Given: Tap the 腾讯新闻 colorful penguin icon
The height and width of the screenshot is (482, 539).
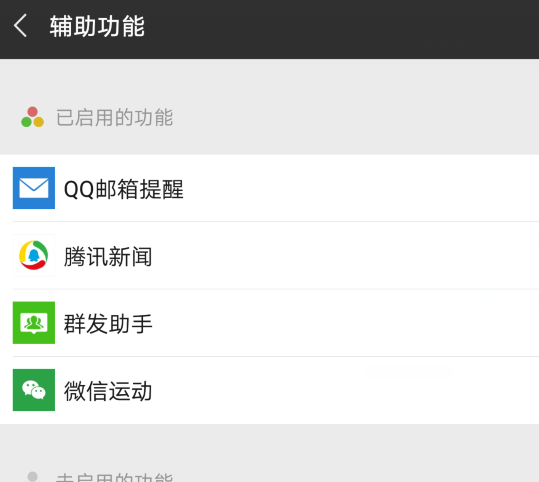Looking at the screenshot, I should tap(34, 255).
